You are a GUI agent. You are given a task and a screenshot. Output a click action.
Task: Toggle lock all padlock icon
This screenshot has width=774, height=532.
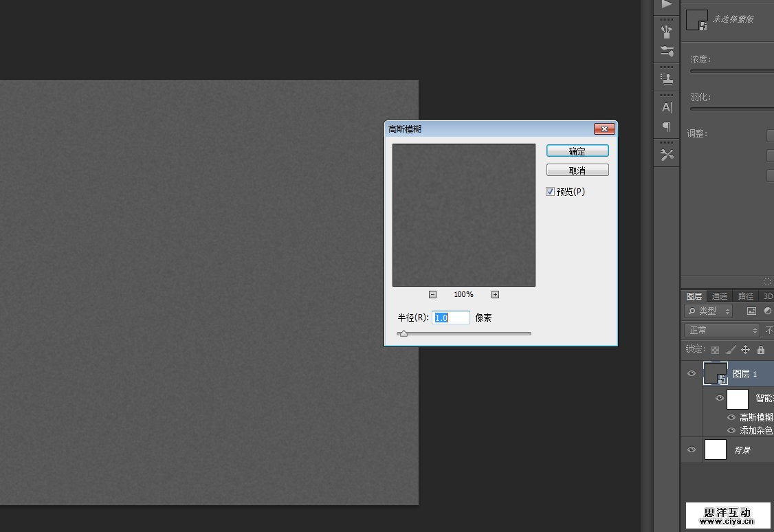[x=761, y=350]
